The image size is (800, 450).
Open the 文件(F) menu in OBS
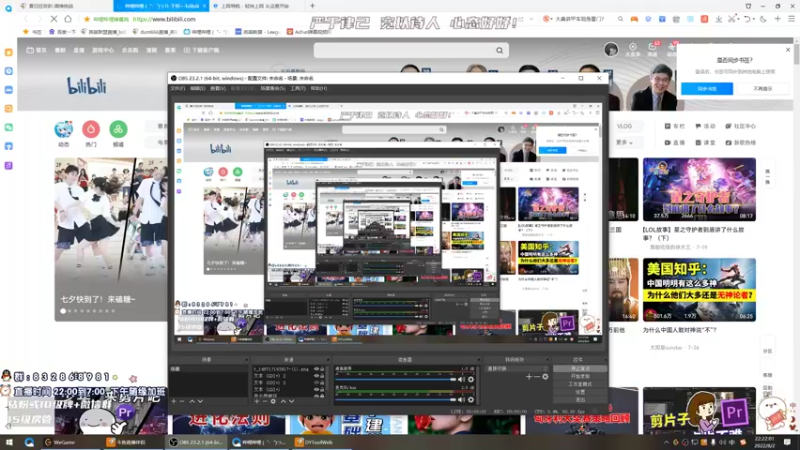[178, 88]
